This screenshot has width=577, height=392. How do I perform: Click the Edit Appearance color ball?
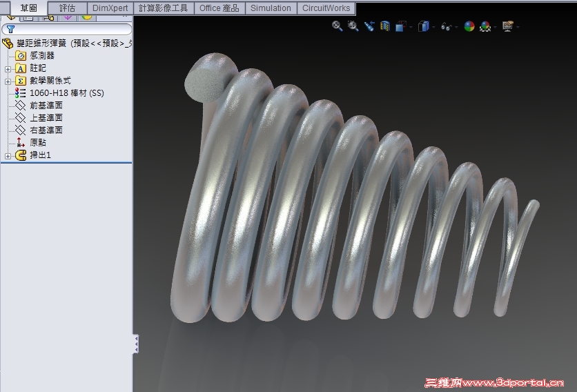(x=469, y=26)
